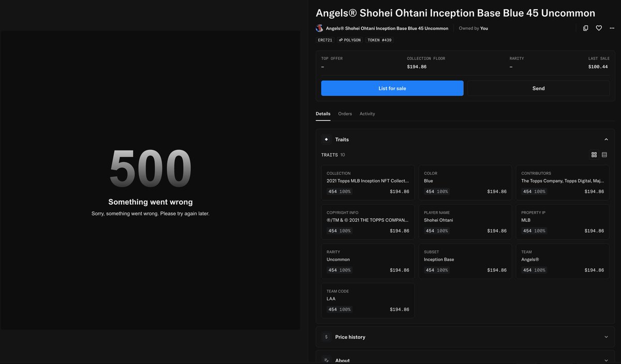
Task: Open the Orders tab
Action: point(345,114)
